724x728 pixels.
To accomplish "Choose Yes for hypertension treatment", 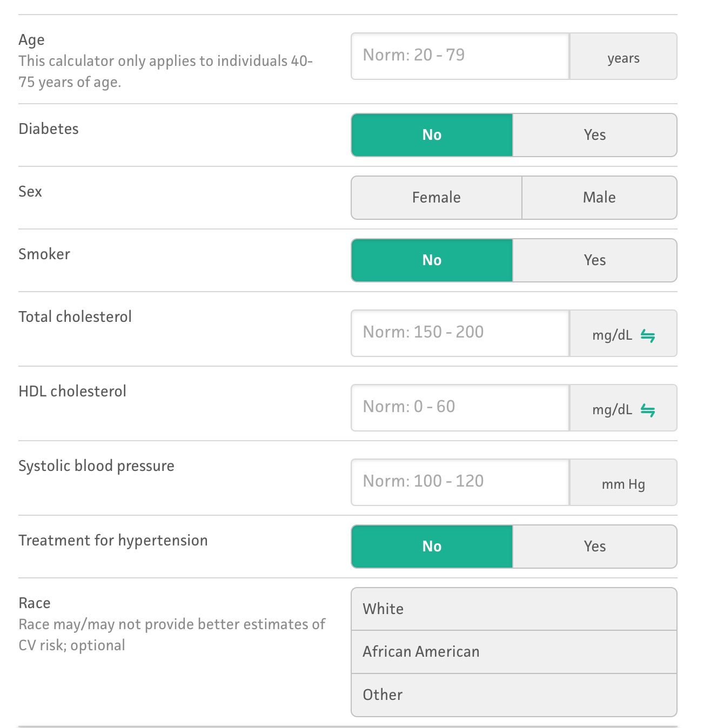I will pyautogui.click(x=595, y=547).
